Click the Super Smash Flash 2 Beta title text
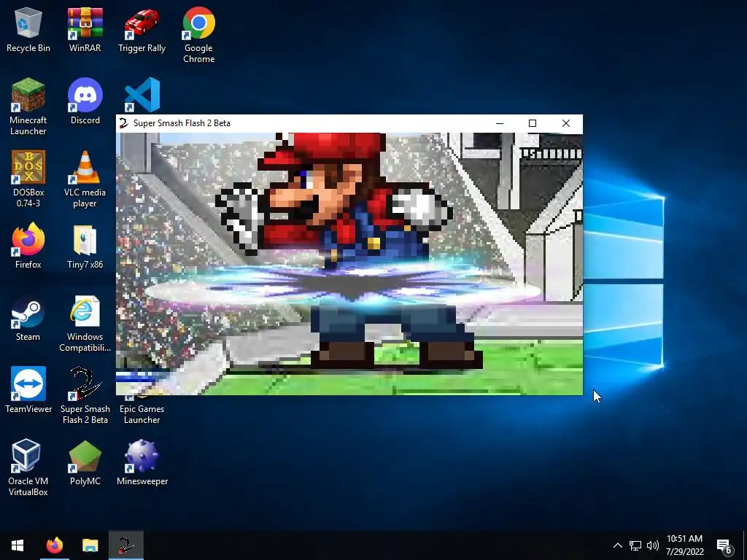The image size is (747, 560). pos(182,123)
